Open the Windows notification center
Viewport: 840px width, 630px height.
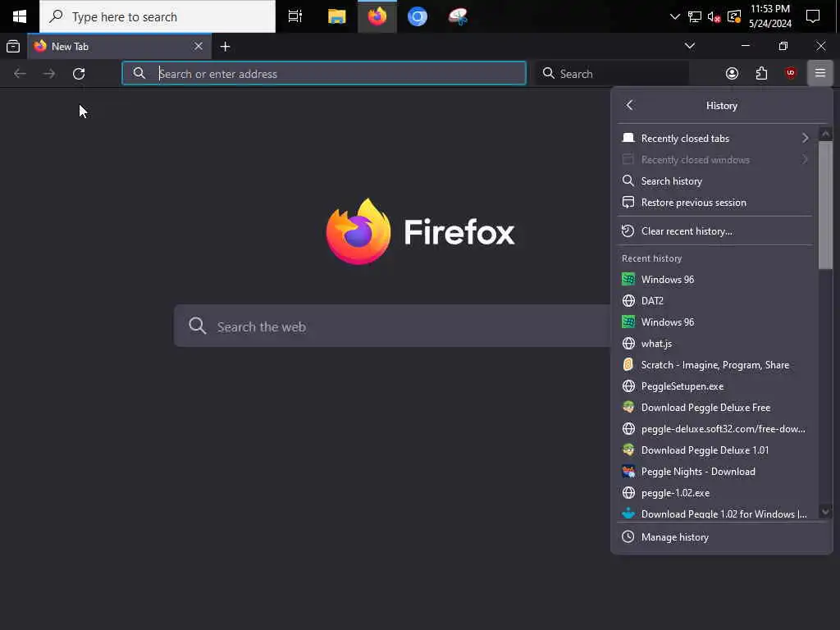coord(813,16)
